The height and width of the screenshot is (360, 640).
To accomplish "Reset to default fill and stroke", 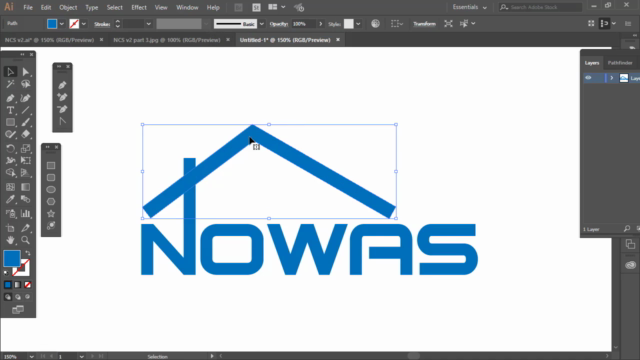I will tap(6, 273).
